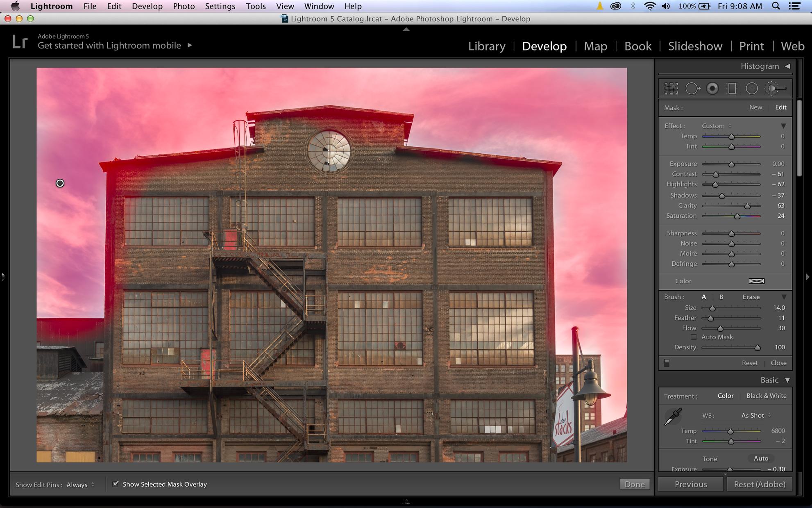
Task: Enable the Auto Mask checkbox
Action: point(694,337)
